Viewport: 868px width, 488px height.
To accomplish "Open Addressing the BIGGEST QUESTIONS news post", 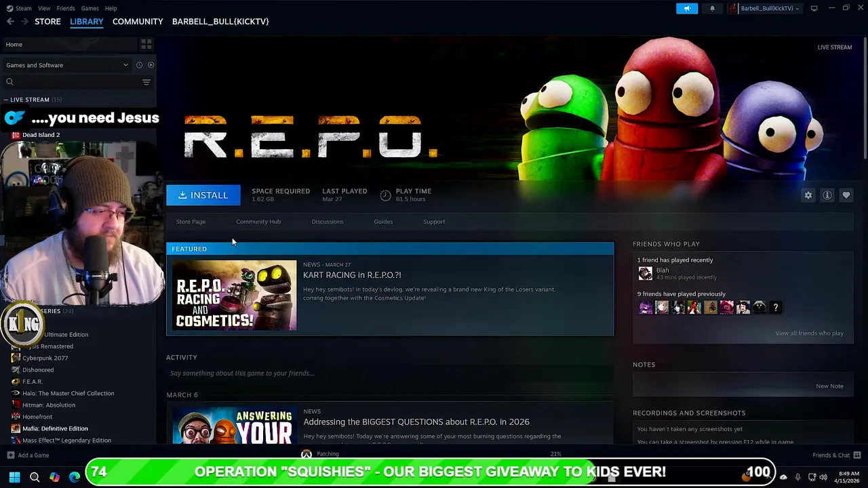I will (416, 422).
